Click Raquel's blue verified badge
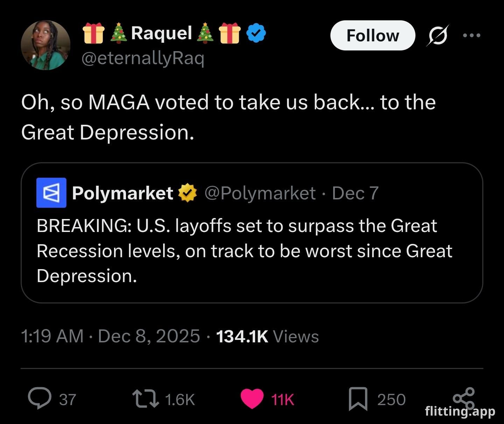The width and height of the screenshot is (504, 424). point(256,33)
